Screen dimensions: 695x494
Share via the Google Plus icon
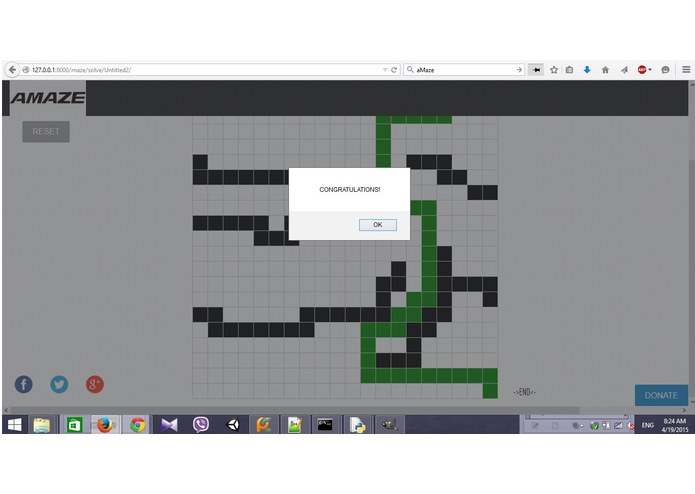94,384
